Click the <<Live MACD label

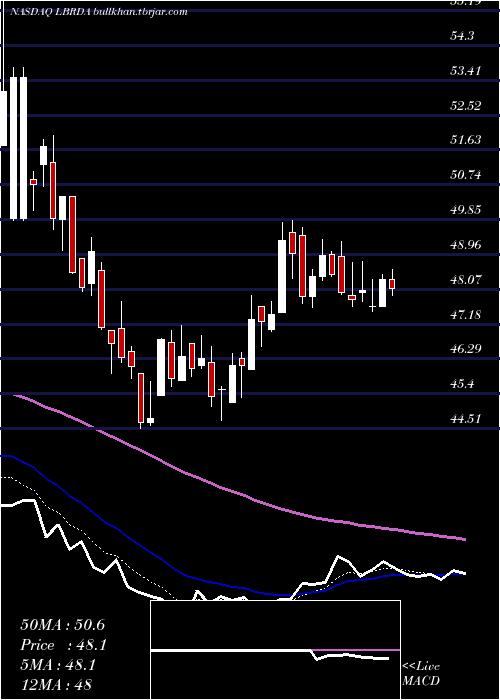421,673
